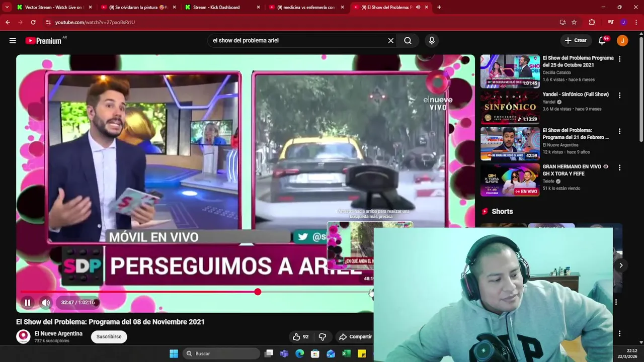Share the video via Compartir
644x362 pixels.
(x=355, y=337)
